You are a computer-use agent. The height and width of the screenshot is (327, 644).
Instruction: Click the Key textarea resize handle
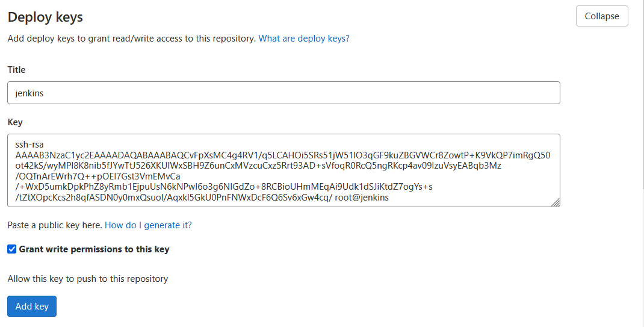pos(556,202)
